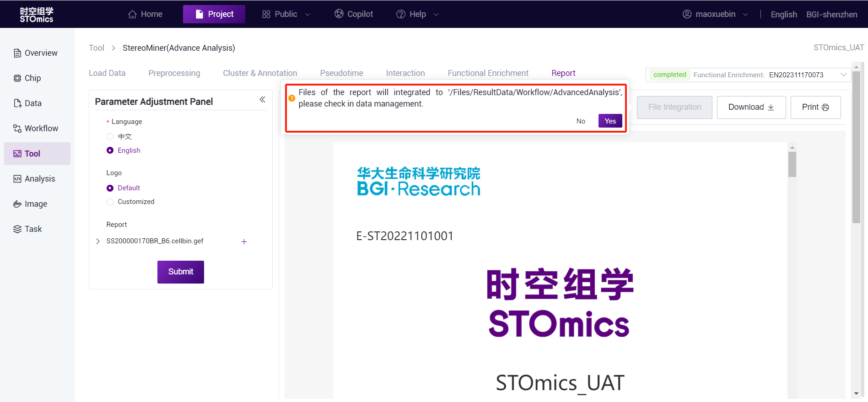Open the Cluster & Annotation tab

(x=260, y=73)
